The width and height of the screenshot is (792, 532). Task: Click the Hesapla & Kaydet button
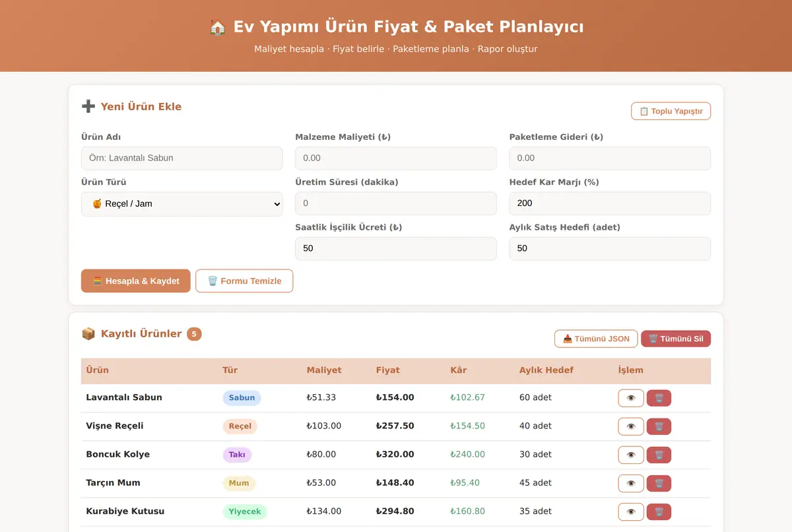[136, 281]
